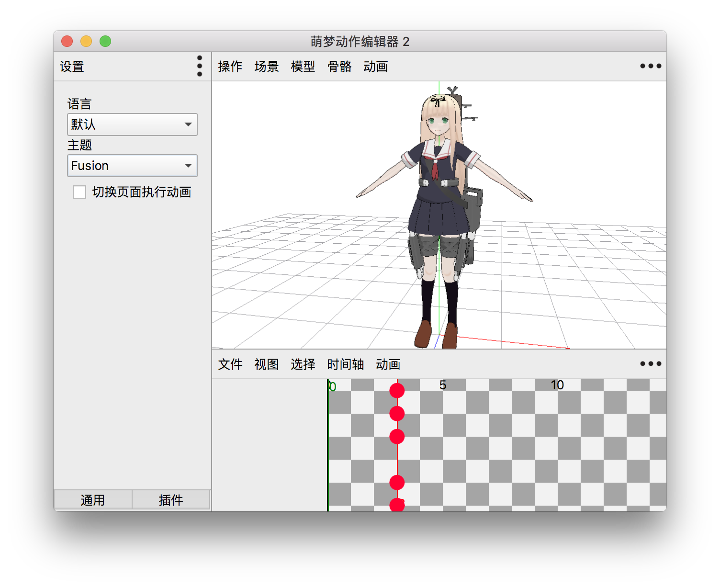Image resolution: width=720 pixels, height=588 pixels.
Task: Click frame 5 on timeline ruler
Action: 443,385
